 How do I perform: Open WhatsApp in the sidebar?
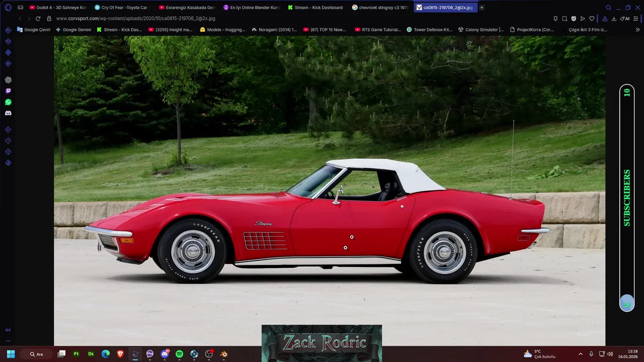coord(8,102)
